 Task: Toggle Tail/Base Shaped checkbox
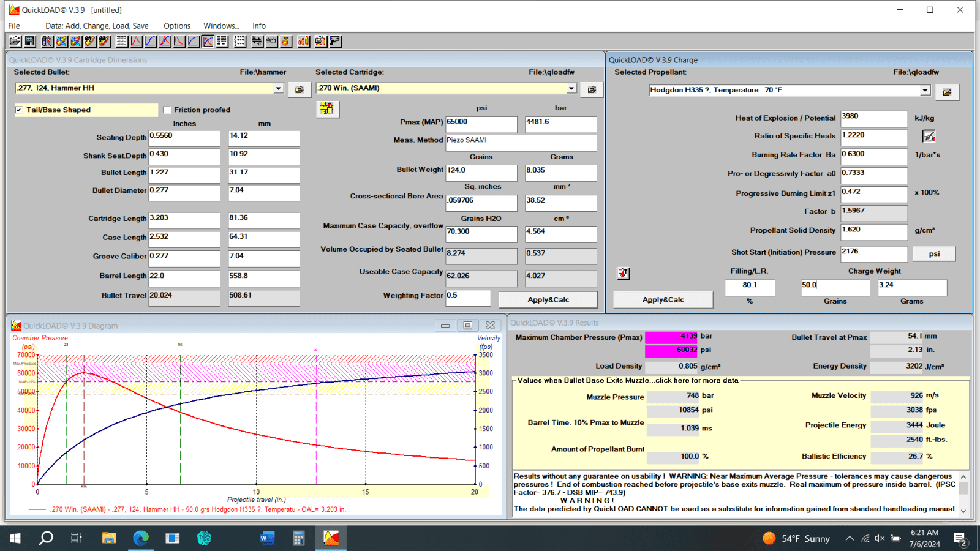point(19,110)
